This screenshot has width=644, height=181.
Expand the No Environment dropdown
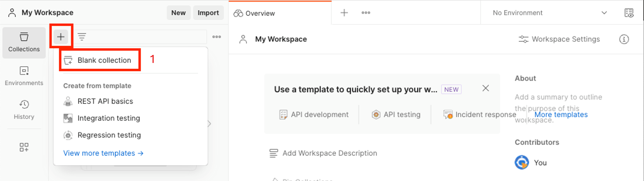click(x=550, y=13)
